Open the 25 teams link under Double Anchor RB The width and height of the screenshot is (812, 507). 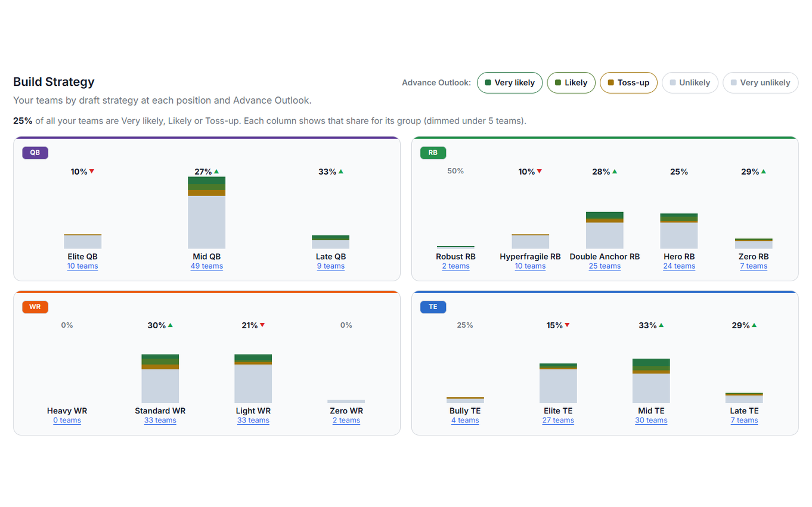pos(605,266)
